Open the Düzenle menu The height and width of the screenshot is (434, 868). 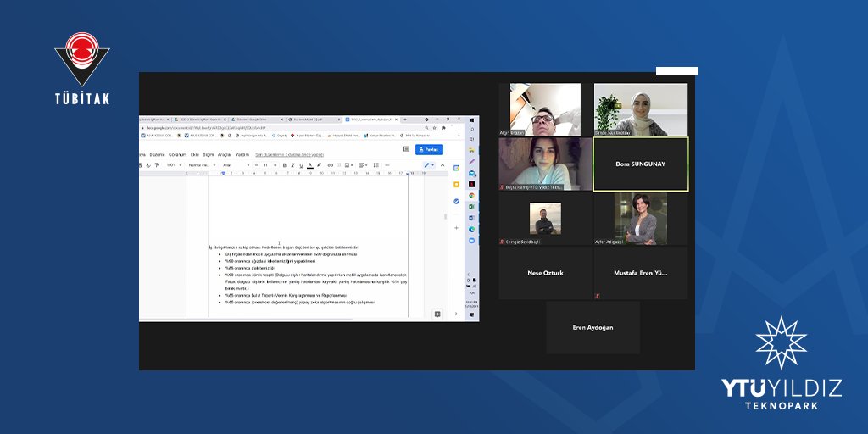point(157,154)
